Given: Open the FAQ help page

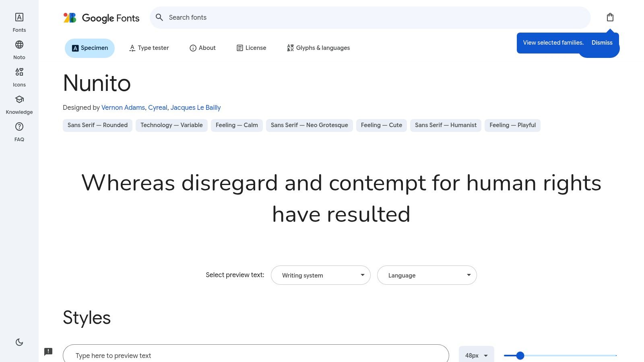Looking at the screenshot, I should (x=19, y=132).
